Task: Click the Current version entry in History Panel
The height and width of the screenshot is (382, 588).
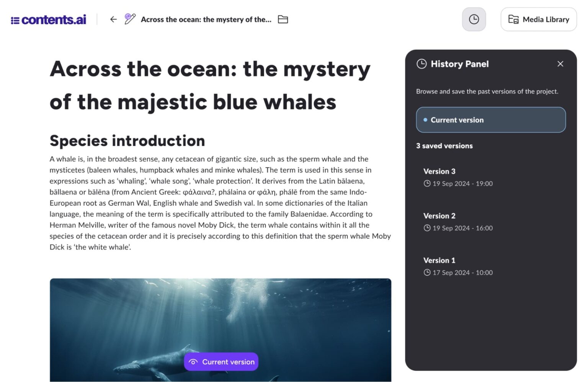Action: click(491, 120)
